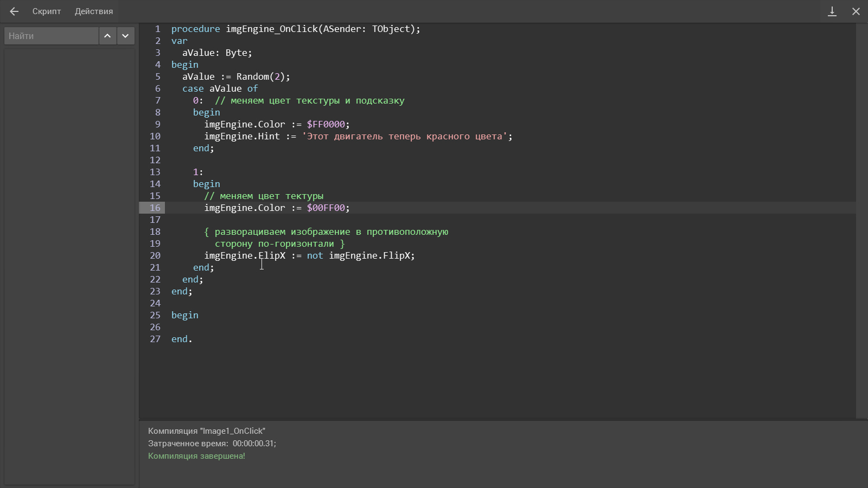Screen dimensions: 868x488
Task: Find next match with down chevron
Action: [125, 36]
